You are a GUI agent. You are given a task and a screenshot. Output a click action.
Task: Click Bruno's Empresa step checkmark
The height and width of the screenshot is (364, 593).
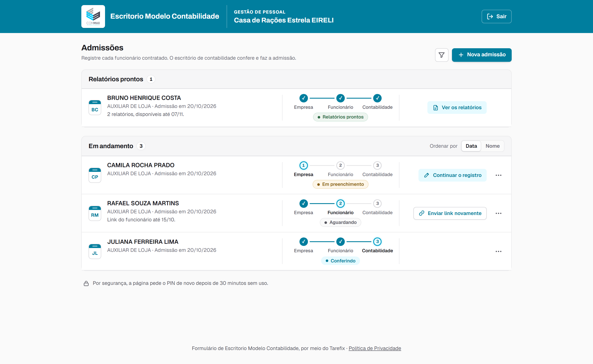pos(303,98)
